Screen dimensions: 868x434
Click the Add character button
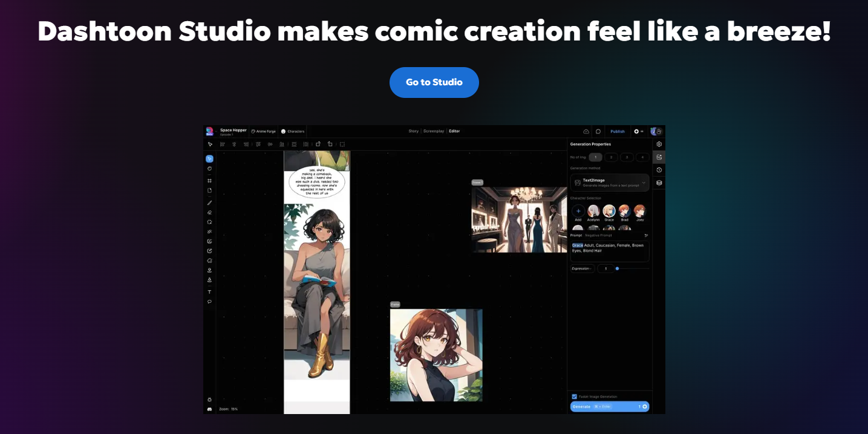(578, 211)
